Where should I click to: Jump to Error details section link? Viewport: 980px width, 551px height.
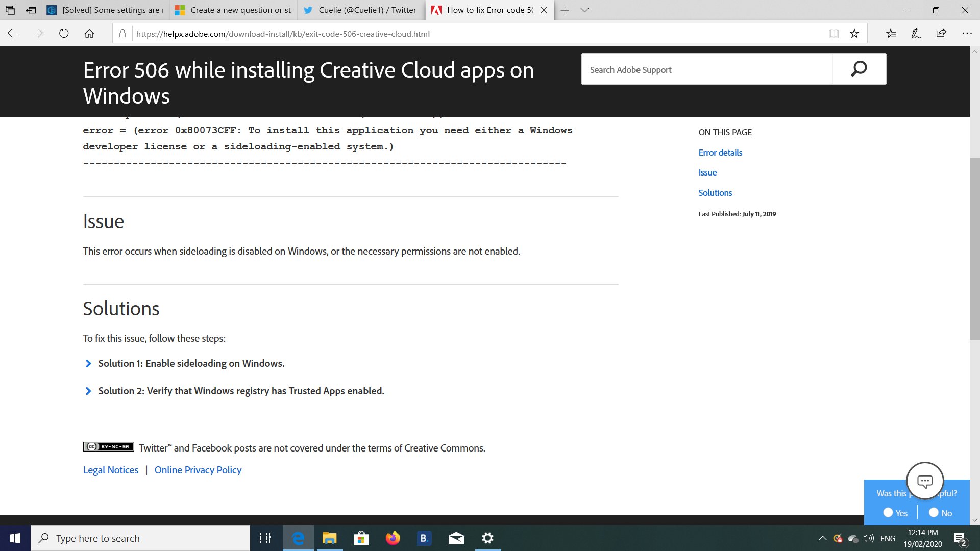pyautogui.click(x=720, y=153)
